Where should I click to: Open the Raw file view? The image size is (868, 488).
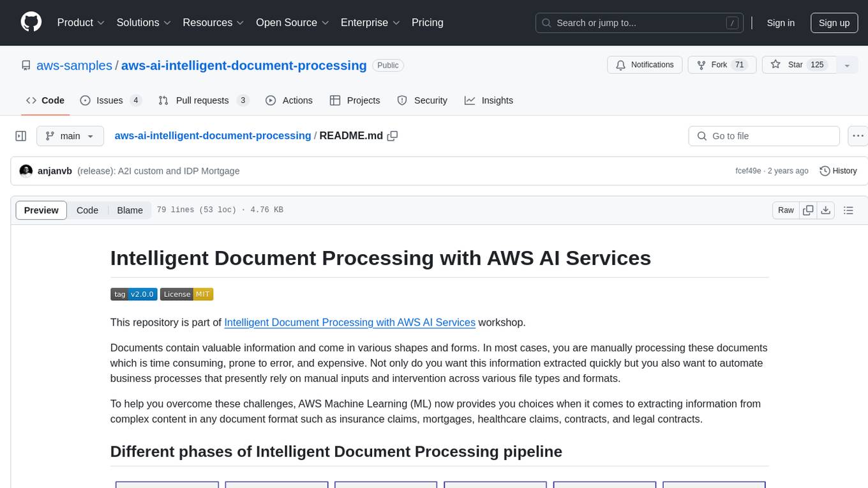786,210
